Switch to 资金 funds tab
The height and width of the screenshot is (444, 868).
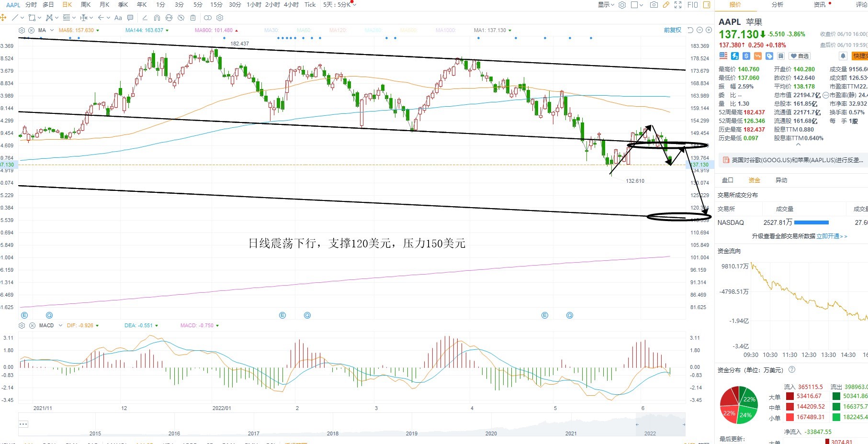click(x=754, y=180)
